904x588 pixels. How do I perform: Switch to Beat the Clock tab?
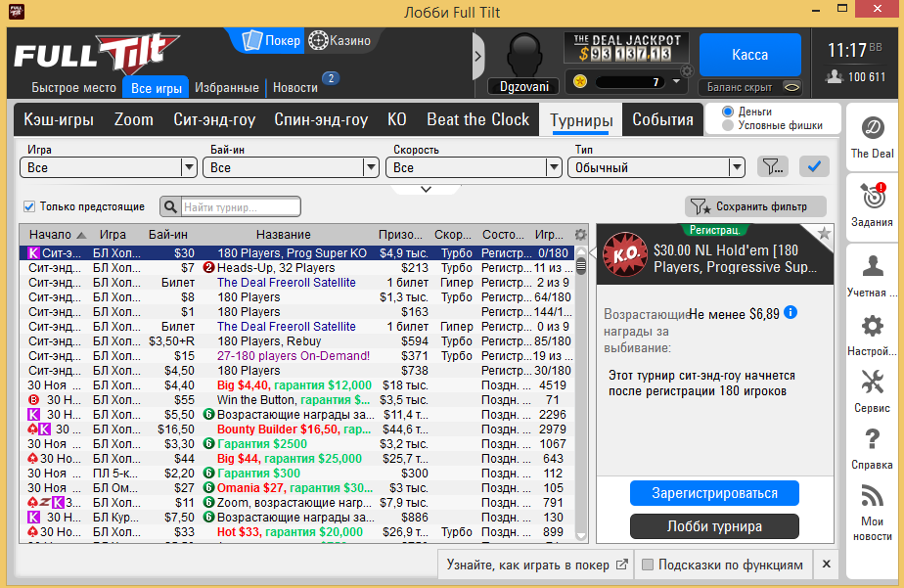(x=478, y=119)
